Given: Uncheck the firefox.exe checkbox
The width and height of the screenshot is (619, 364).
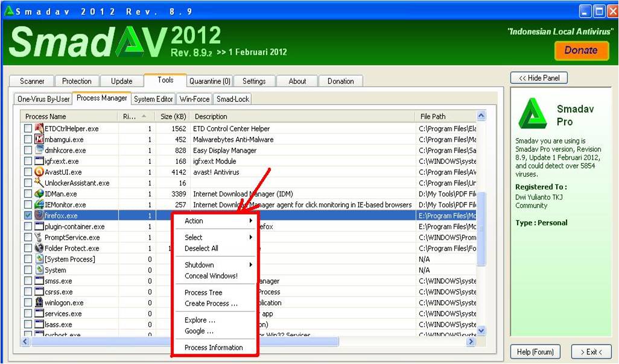Looking at the screenshot, I should pos(28,215).
